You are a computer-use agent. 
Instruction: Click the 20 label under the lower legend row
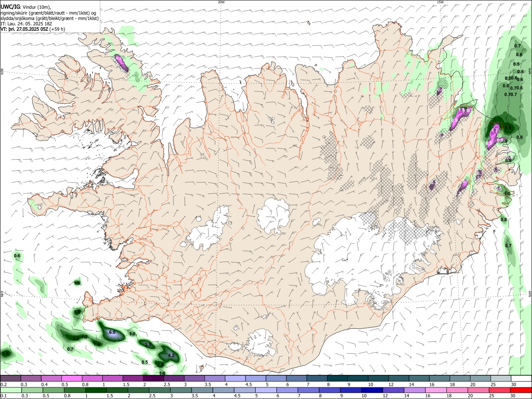coord(470,396)
